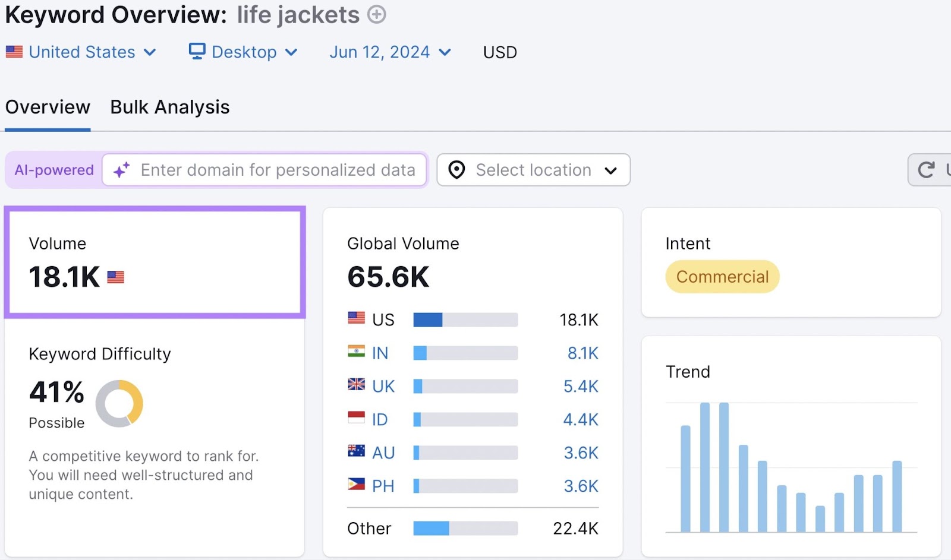The height and width of the screenshot is (560, 951).
Task: Click the sparkle icon in domain field
Action: point(121,170)
